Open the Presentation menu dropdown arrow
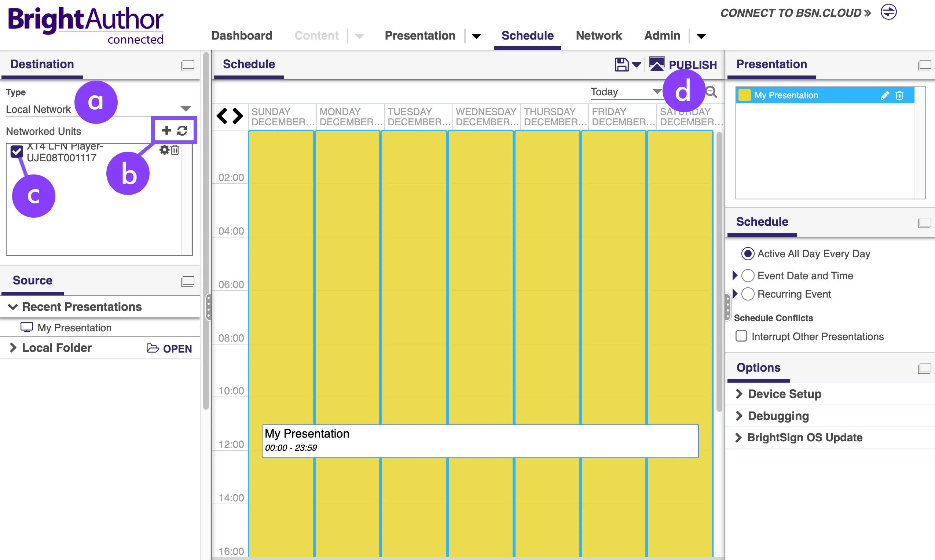This screenshot has width=935, height=560. 476,36
